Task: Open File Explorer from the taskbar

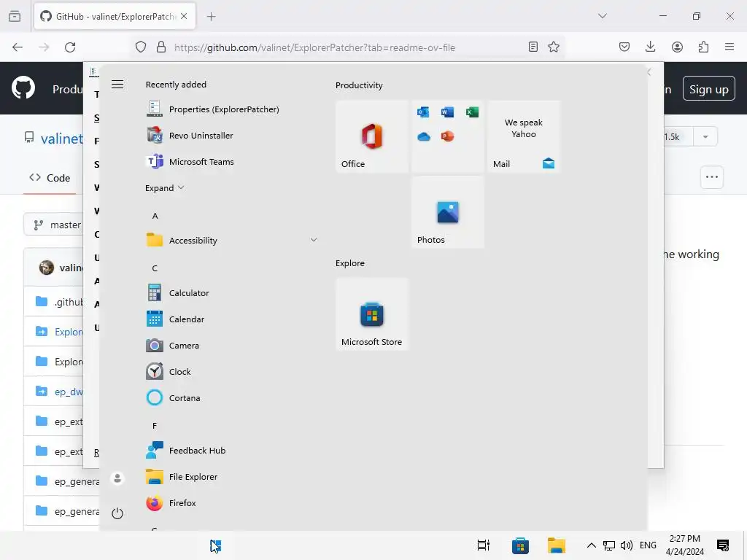Action: 556,545
